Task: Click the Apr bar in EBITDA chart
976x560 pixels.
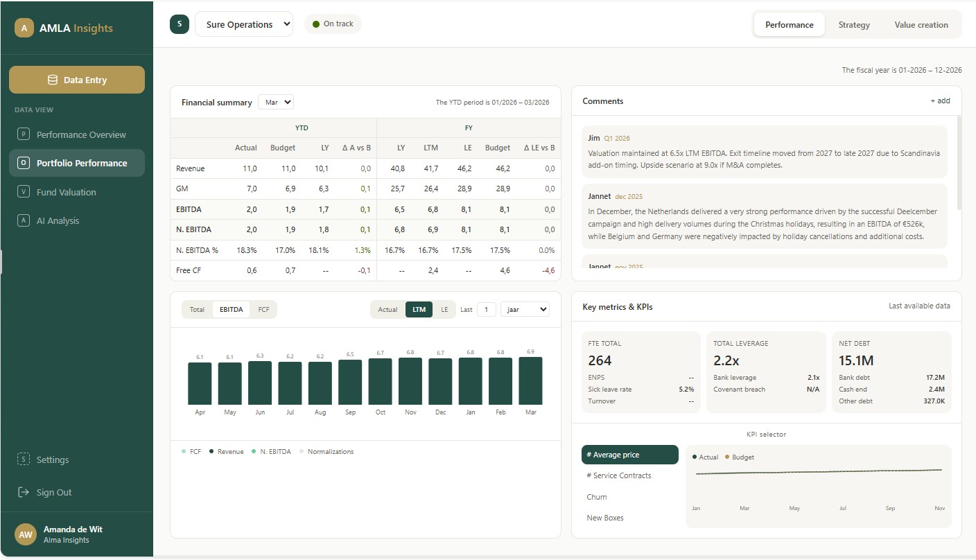Action: pyautogui.click(x=200, y=383)
